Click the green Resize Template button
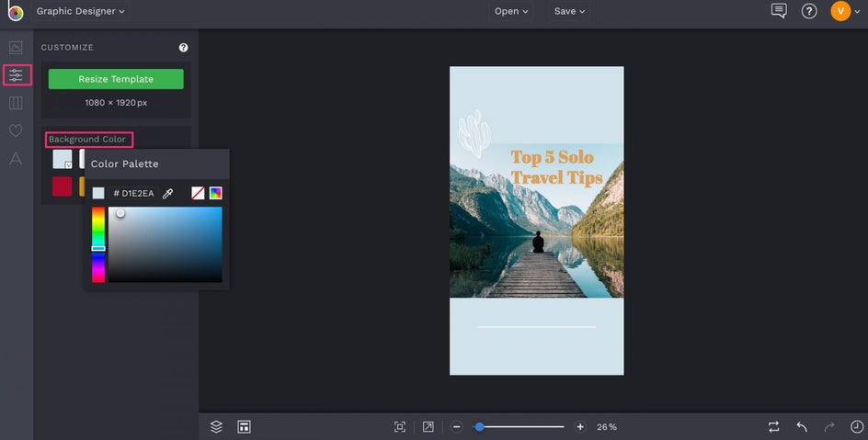Screen dimensions: 868x440 pyautogui.click(x=116, y=79)
